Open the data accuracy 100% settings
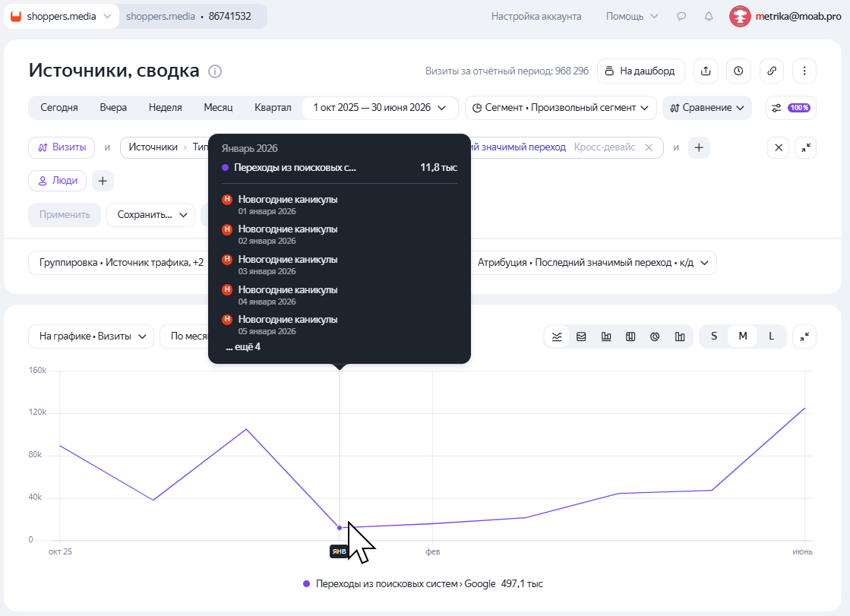Viewport: 850px width, 616px height. (x=791, y=107)
